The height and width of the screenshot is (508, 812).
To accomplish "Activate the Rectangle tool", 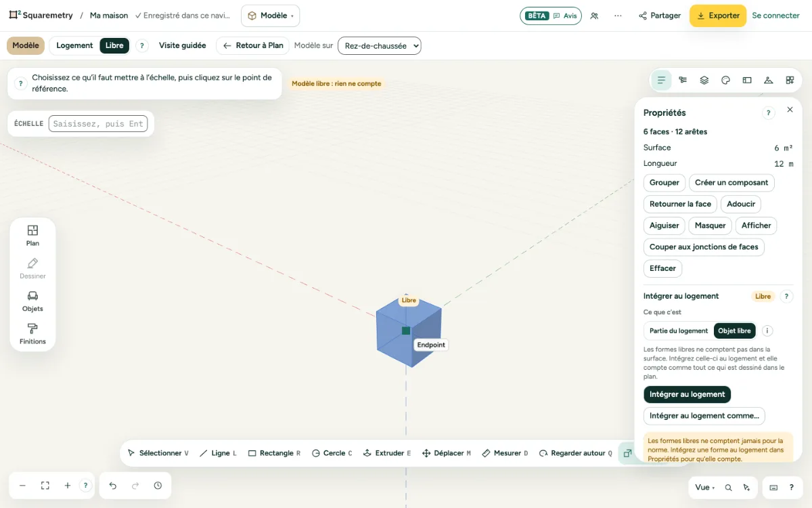I will click(274, 453).
